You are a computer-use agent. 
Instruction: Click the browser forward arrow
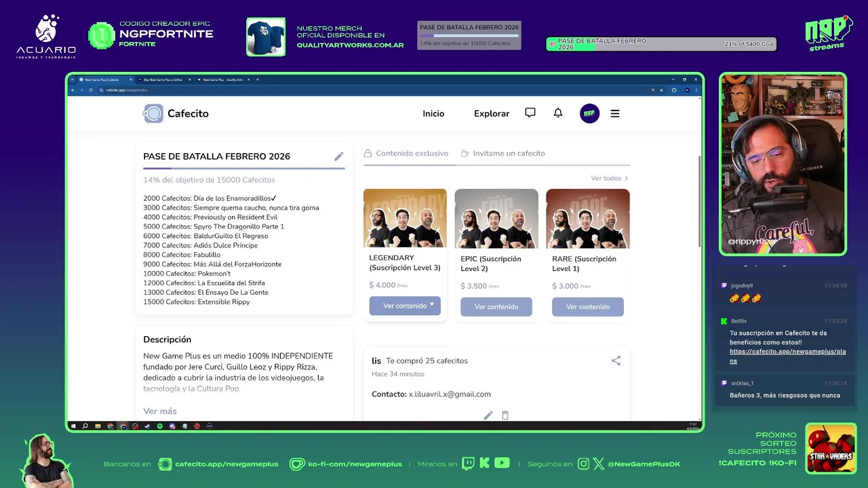click(81, 90)
